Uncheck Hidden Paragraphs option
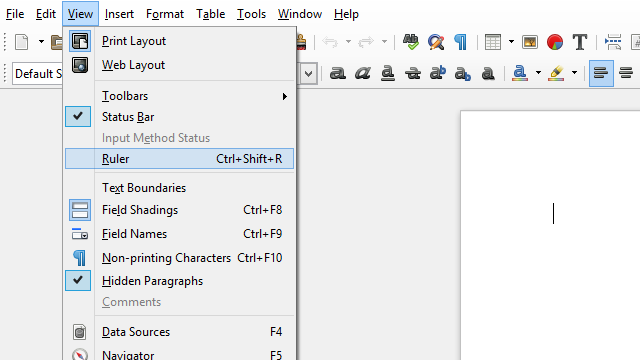Viewport: 640px width, 360px height. click(x=180, y=281)
